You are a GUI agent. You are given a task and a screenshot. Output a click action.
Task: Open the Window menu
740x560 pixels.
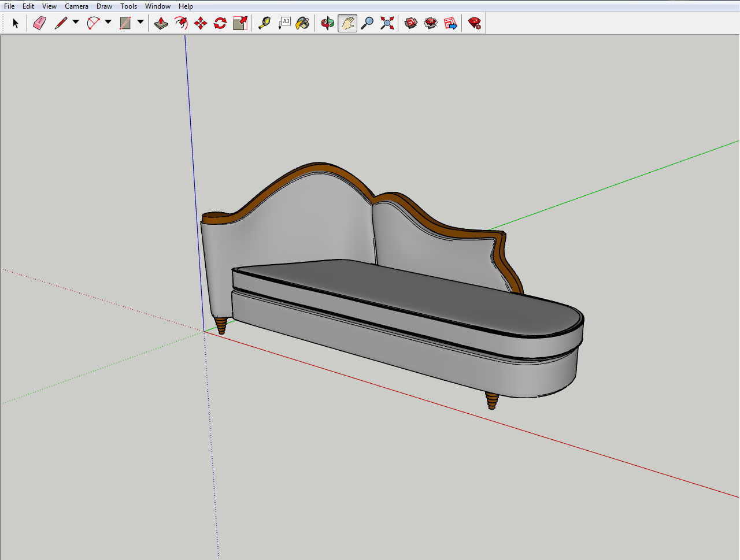158,6
